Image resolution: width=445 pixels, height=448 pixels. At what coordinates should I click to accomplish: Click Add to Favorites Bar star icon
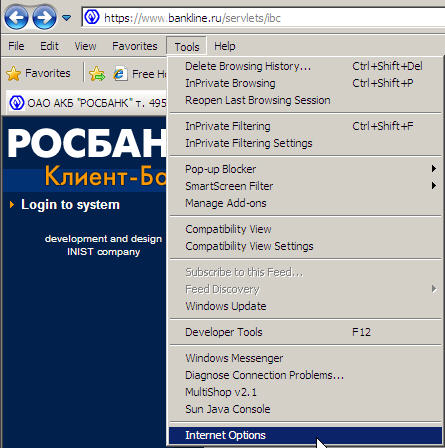pos(97,74)
